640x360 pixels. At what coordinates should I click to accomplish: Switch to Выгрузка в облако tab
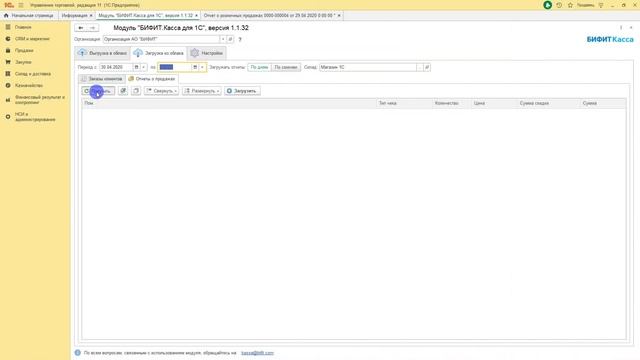coord(103,53)
